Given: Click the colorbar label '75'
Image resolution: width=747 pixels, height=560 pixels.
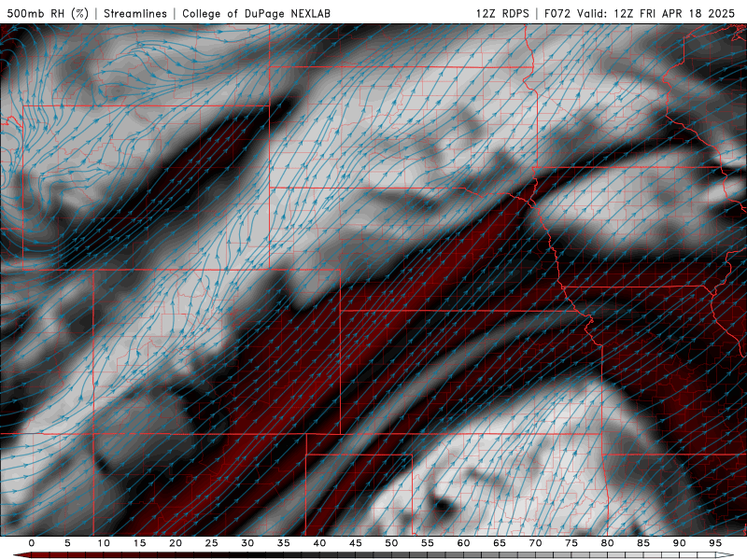Looking at the screenshot, I should 571,543.
